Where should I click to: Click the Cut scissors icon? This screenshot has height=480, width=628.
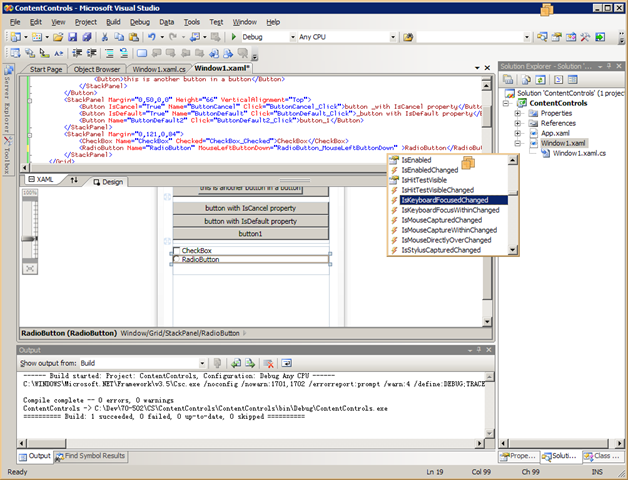(x=105, y=37)
